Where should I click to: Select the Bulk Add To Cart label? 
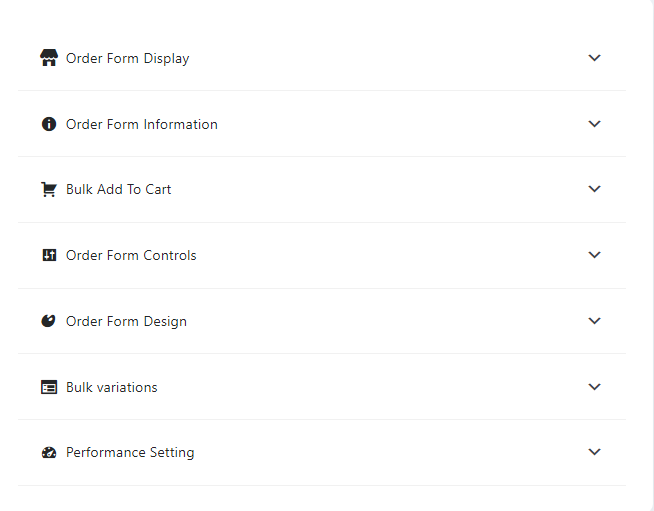[x=118, y=189]
